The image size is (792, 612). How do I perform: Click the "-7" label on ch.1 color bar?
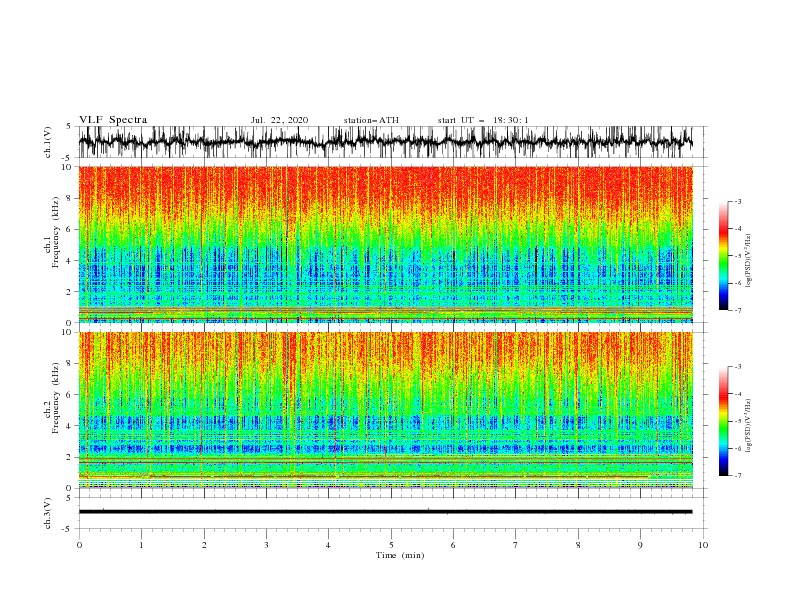(x=737, y=310)
